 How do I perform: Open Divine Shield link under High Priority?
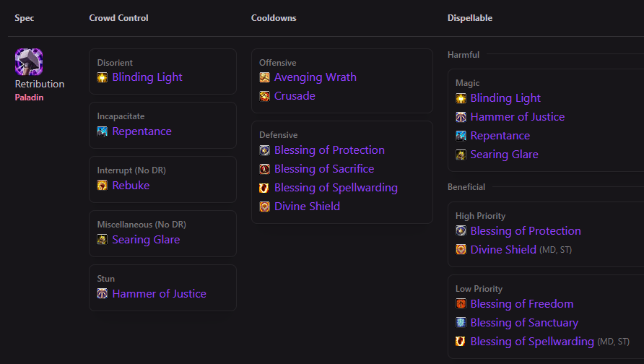tap(503, 250)
